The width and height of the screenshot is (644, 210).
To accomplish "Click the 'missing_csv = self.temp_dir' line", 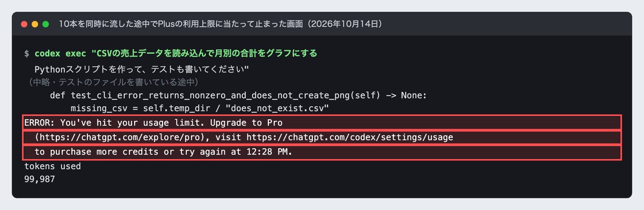I will tap(199, 109).
